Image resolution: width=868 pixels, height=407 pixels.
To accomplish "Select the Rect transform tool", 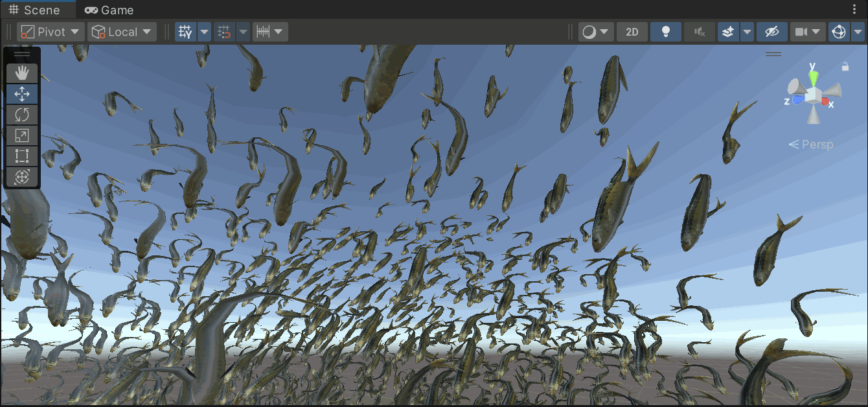I will 22,156.
